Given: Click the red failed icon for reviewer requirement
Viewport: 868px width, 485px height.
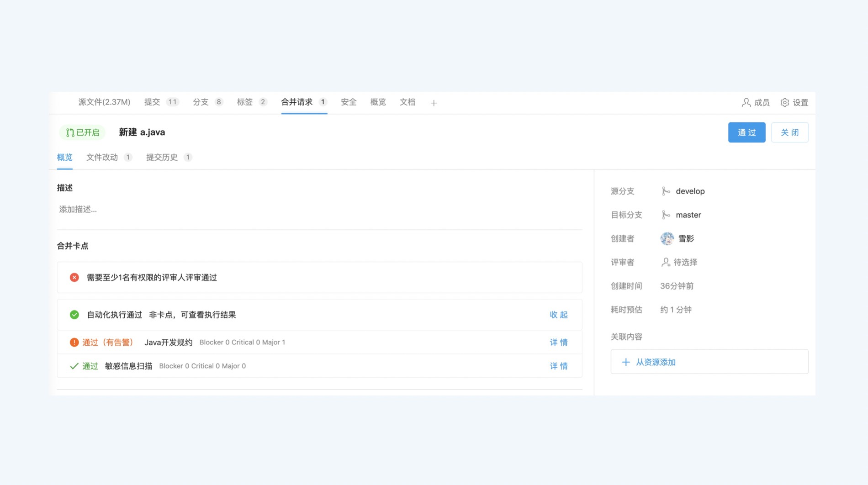Looking at the screenshot, I should pyautogui.click(x=74, y=278).
